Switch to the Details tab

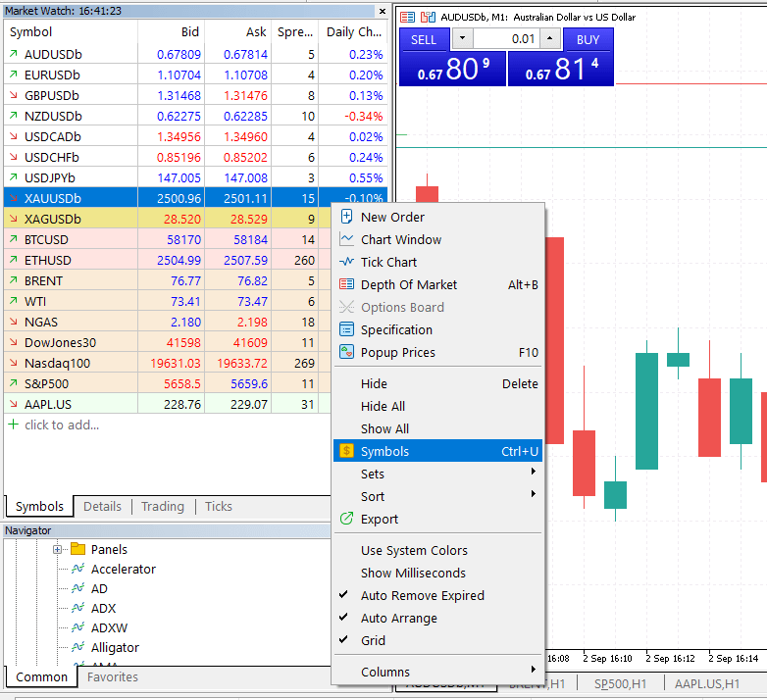(x=102, y=507)
